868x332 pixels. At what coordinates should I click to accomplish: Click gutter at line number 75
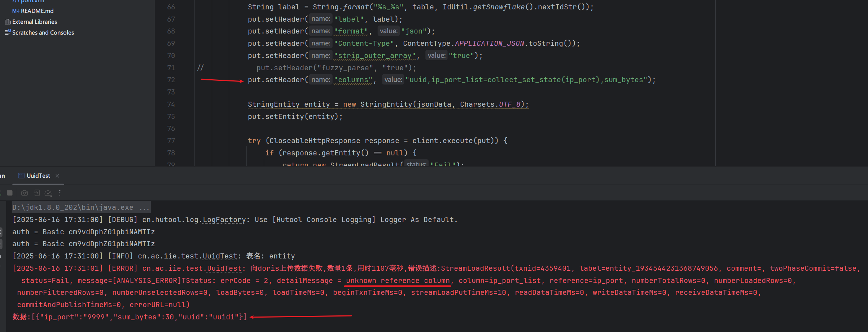[171, 116]
